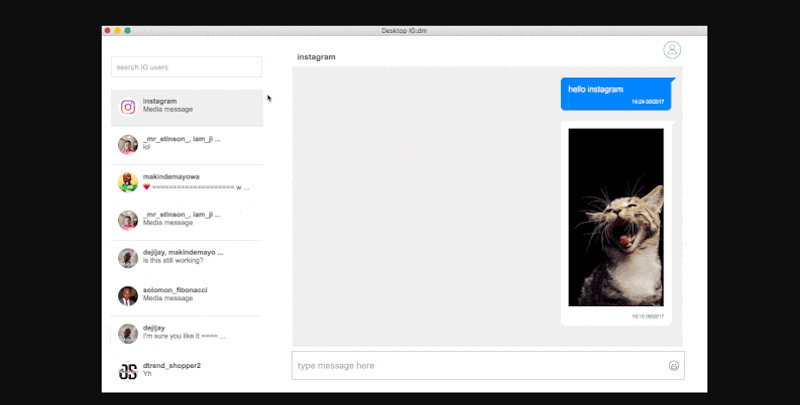800x405 pixels.
Task: Click solomon_fibonacci's profile avatar
Action: [x=128, y=296]
